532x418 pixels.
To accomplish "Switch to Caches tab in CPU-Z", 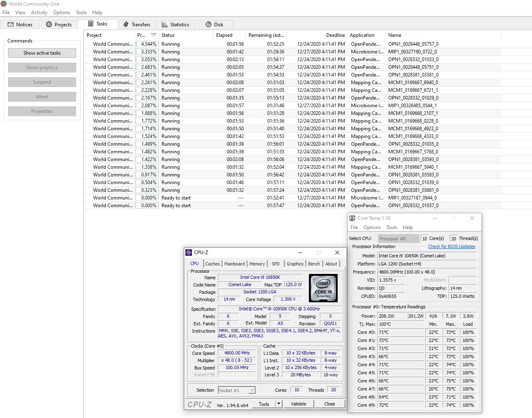I will pos(213,264).
